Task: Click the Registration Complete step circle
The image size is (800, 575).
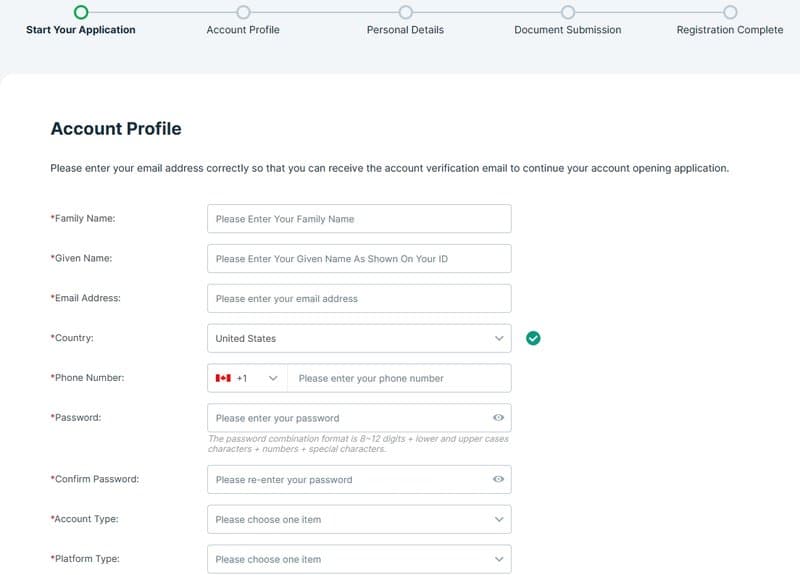Action: (730, 12)
